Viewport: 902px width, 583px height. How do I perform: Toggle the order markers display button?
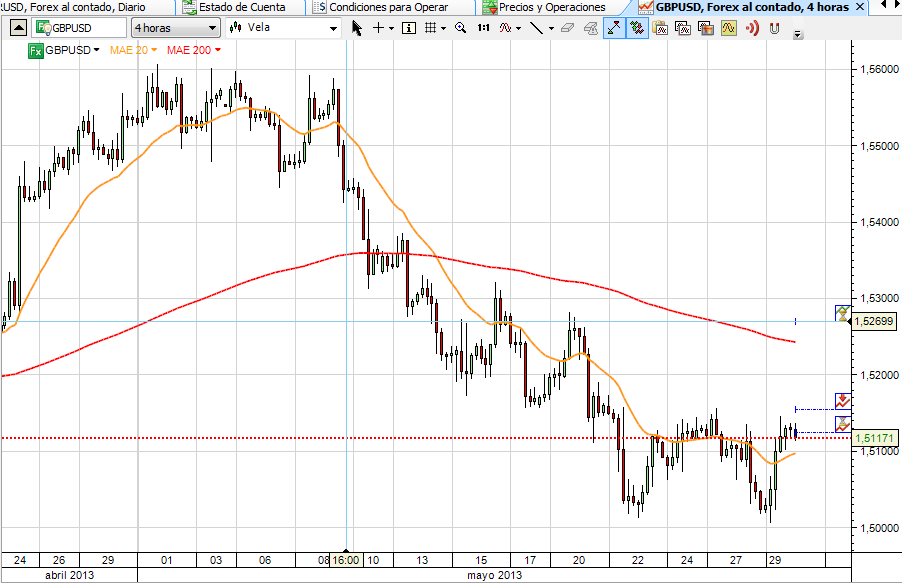point(637,28)
